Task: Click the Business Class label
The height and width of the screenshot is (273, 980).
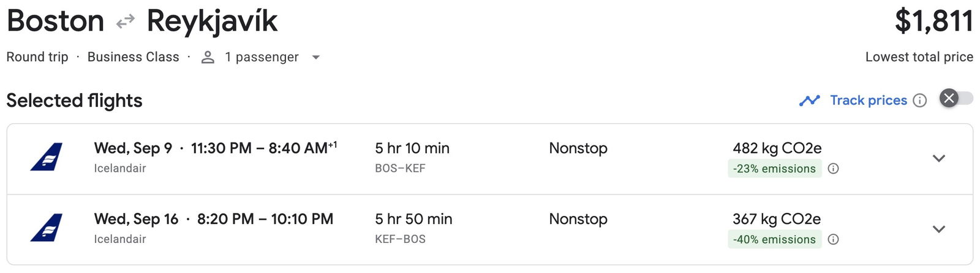Action: click(133, 57)
